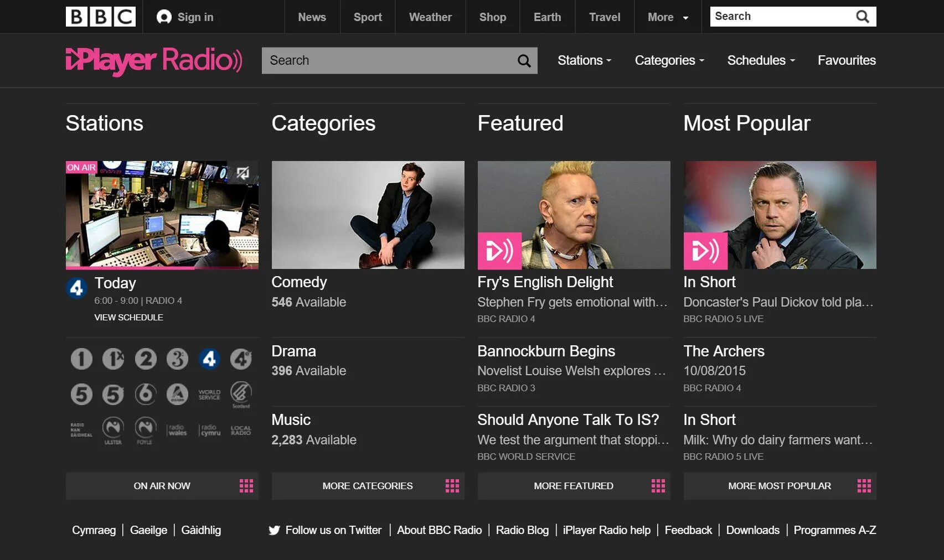Click the ON AIR NOW button
Viewport: 944px width, 560px height.
[162, 486]
